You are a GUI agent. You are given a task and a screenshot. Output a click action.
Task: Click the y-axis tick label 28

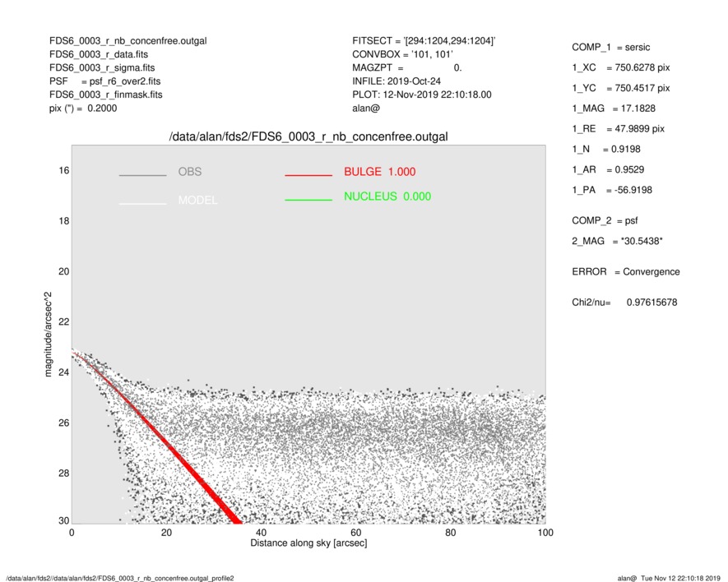[64, 473]
